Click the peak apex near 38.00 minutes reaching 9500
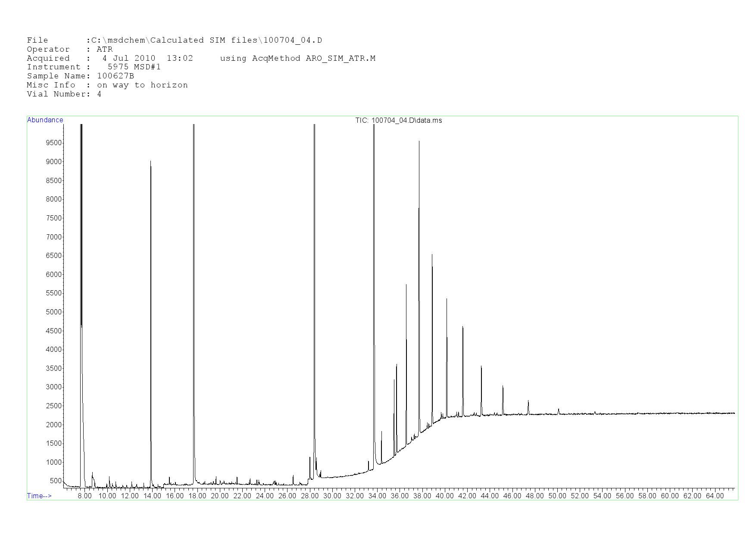This screenshot has width=756, height=534. [419, 141]
